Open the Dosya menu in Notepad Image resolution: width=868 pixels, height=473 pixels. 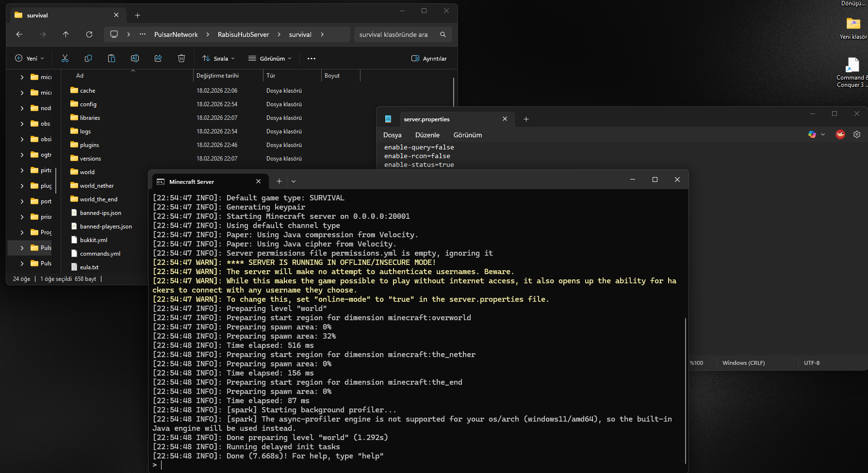coord(392,135)
